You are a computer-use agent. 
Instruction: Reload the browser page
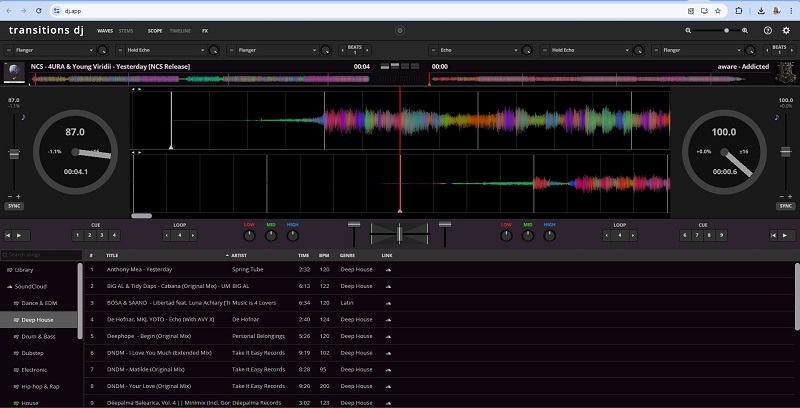(x=39, y=11)
